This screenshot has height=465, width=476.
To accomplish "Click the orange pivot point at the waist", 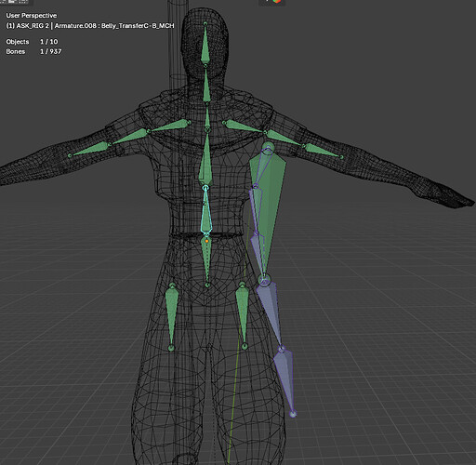I will (x=206, y=241).
